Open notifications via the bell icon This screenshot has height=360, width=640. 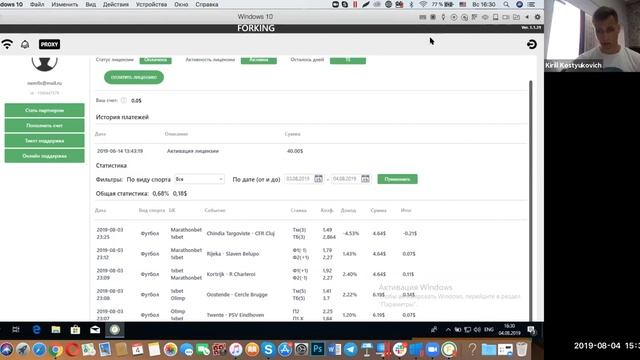pyautogui.click(x=25, y=44)
